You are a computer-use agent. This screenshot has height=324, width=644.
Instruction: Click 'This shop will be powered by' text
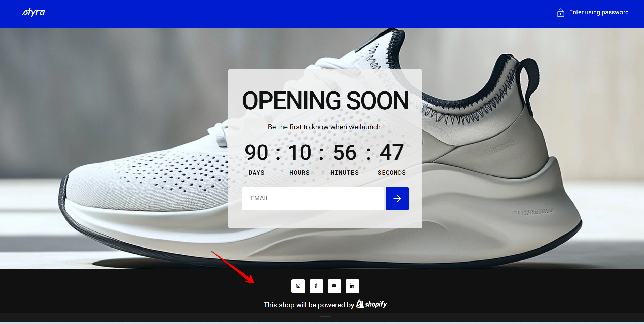(x=309, y=305)
